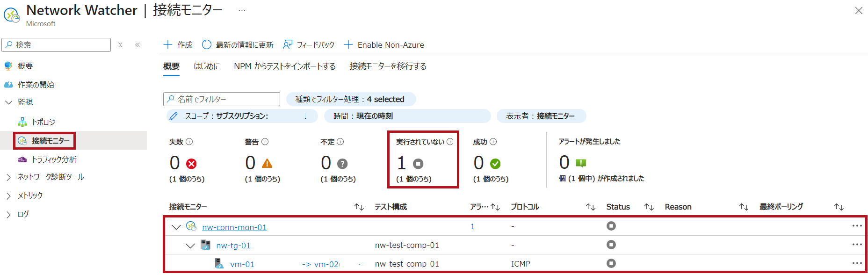Viewport: 868px width, 275px height.
Task: Open the header ellipsis more options
Action: (242, 10)
